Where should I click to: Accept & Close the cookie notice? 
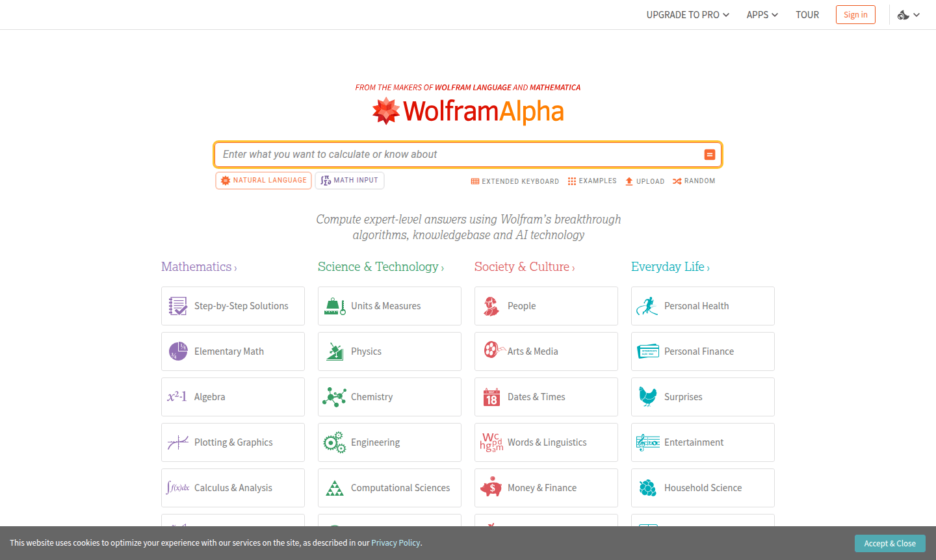coord(890,543)
